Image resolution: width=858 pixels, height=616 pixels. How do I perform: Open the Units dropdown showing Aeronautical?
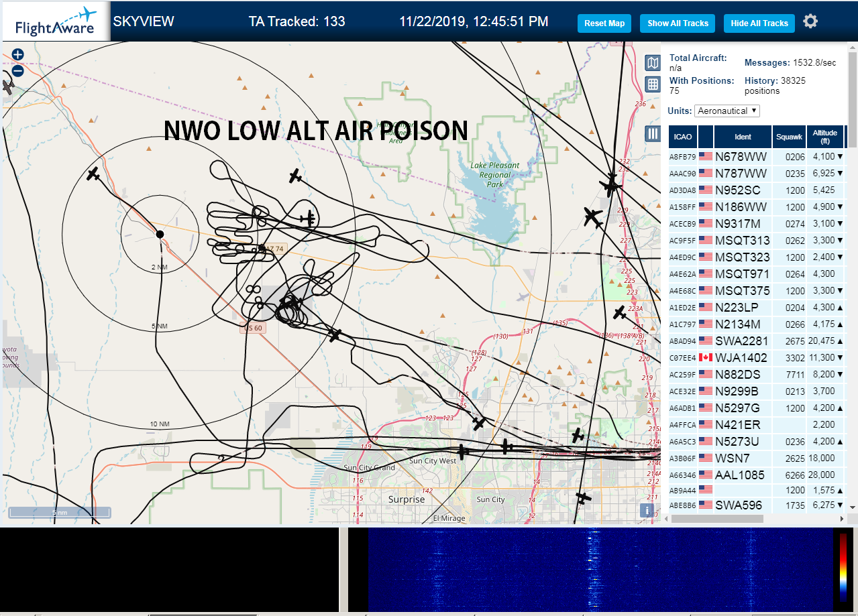(x=727, y=111)
